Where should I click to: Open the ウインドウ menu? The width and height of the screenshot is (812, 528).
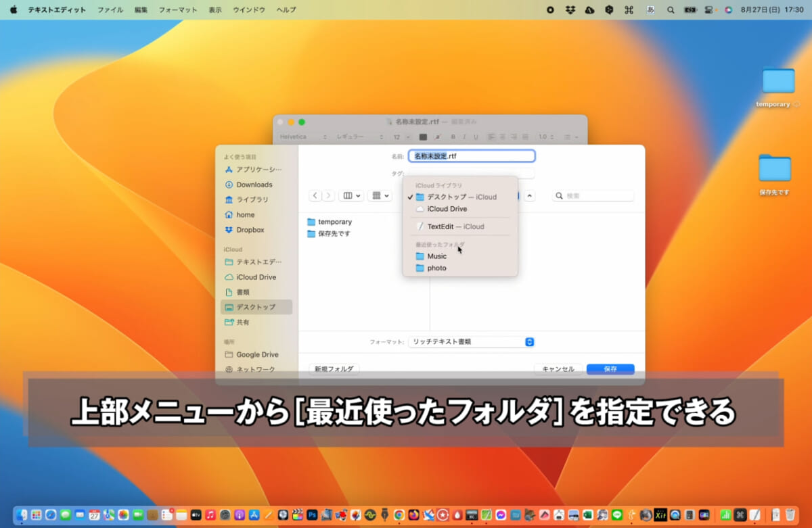[249, 9]
